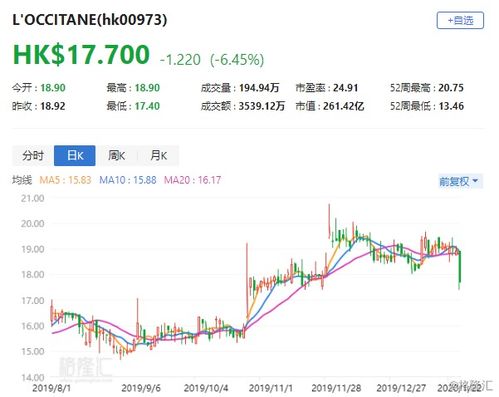The height and width of the screenshot is (397, 499).
Task: Click the HK$17.700 current price
Action: tap(81, 54)
